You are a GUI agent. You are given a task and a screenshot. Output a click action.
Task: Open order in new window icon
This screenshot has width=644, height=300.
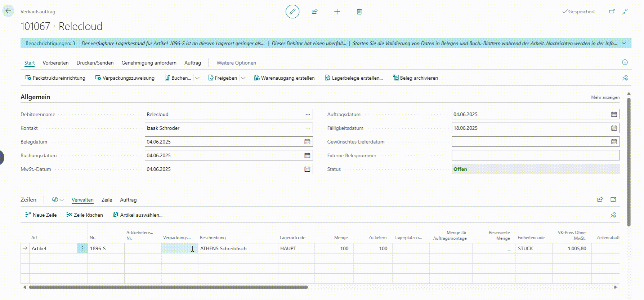tap(612, 12)
